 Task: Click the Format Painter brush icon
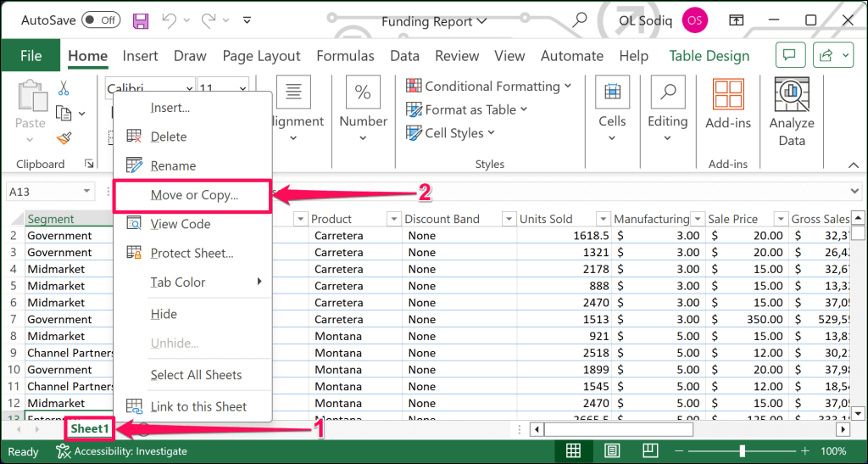click(64, 137)
